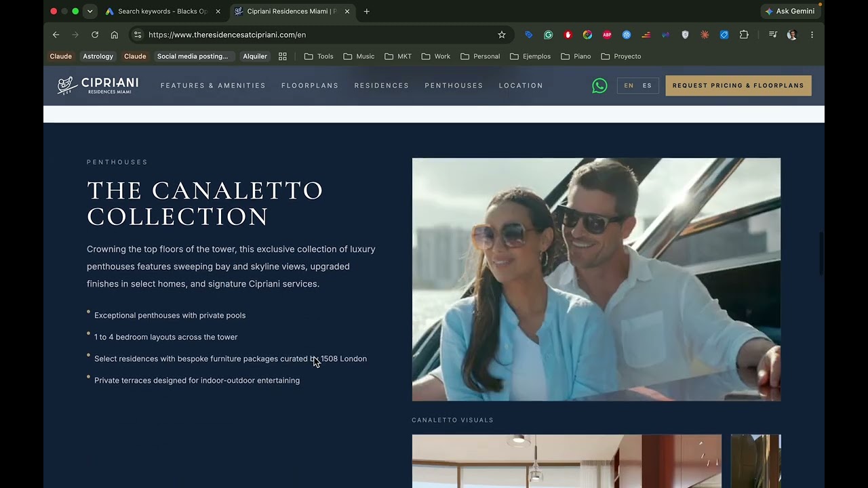Go back to the previous page
This screenshot has width=868, height=488.
[x=56, y=35]
